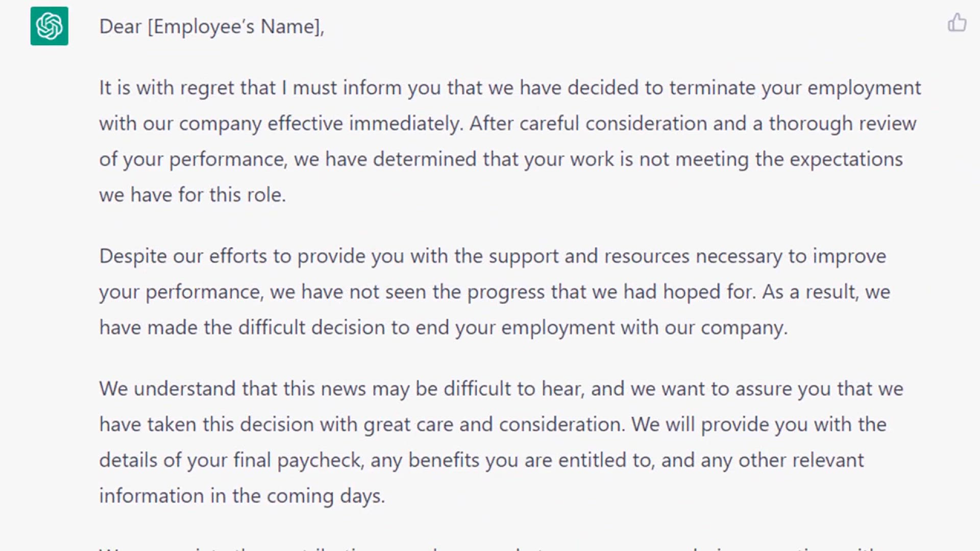Viewport: 980px width, 551px height.
Task: Click the "Dear [Employee's Name]," greeting line
Action: [212, 27]
